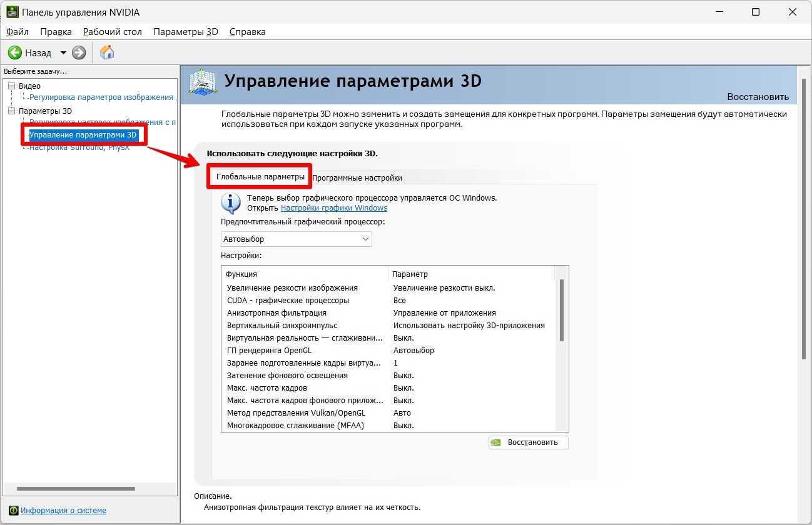This screenshot has width=812, height=525.
Task: Click the green Back arrow icon
Action: tap(15, 53)
